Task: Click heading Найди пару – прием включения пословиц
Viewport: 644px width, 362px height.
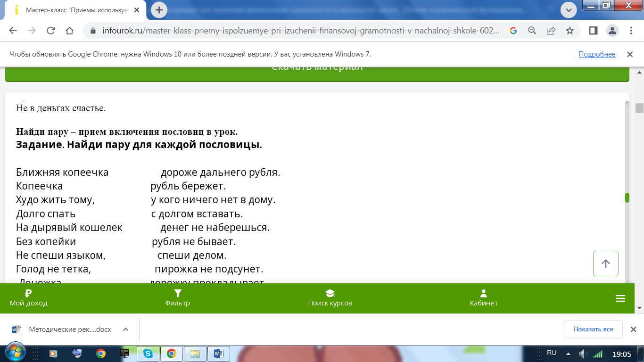Action: coord(127,132)
